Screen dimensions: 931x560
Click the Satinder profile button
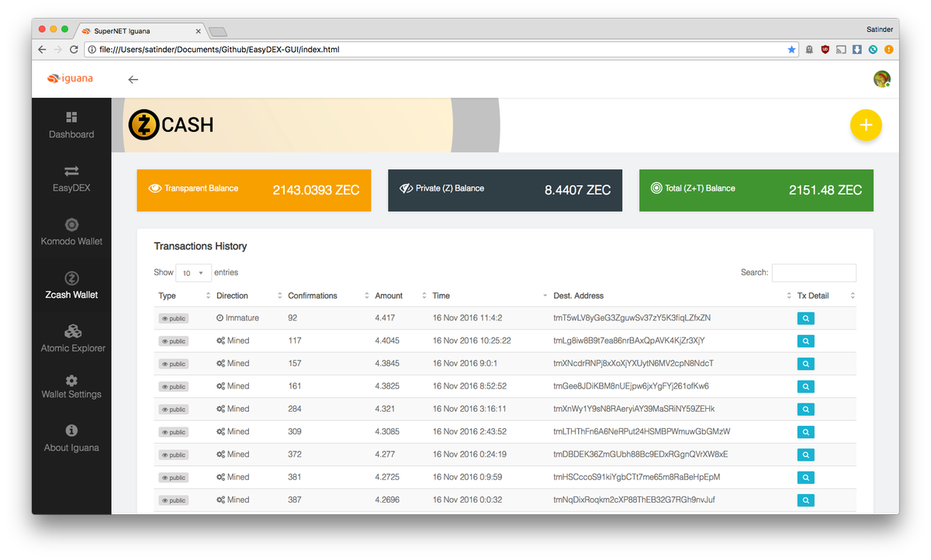point(879,29)
